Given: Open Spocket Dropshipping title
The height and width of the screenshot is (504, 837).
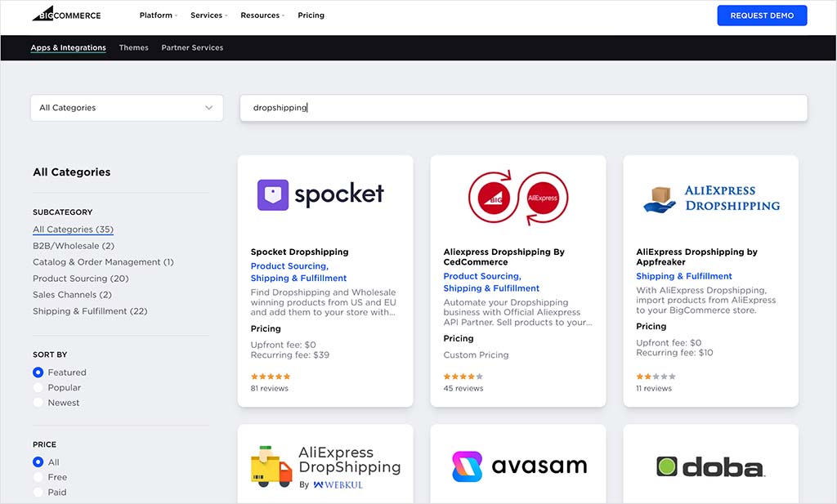Looking at the screenshot, I should tap(299, 252).
